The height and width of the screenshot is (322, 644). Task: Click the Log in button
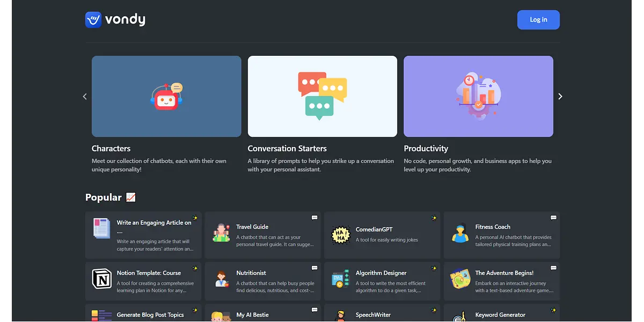(x=538, y=20)
